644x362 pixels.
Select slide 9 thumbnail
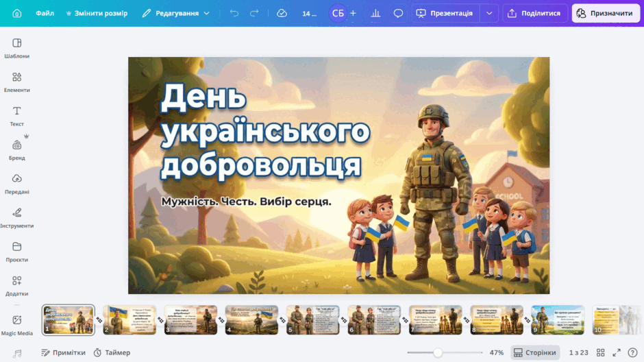coord(558,319)
